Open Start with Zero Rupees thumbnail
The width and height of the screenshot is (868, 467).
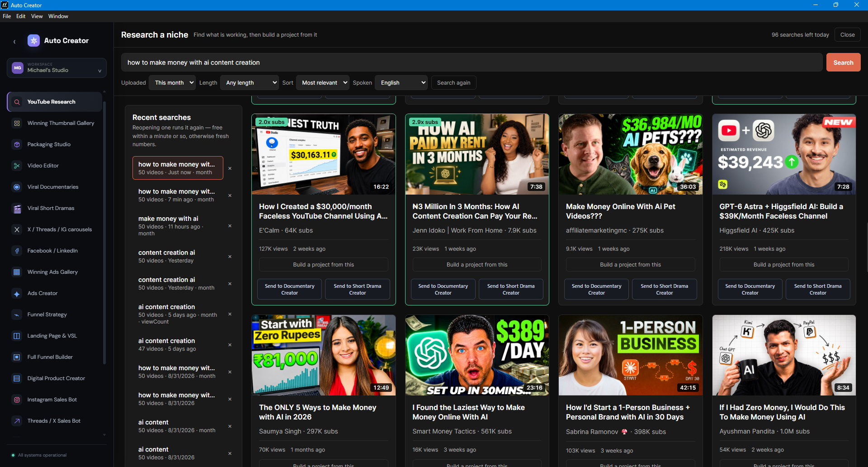[323, 355]
